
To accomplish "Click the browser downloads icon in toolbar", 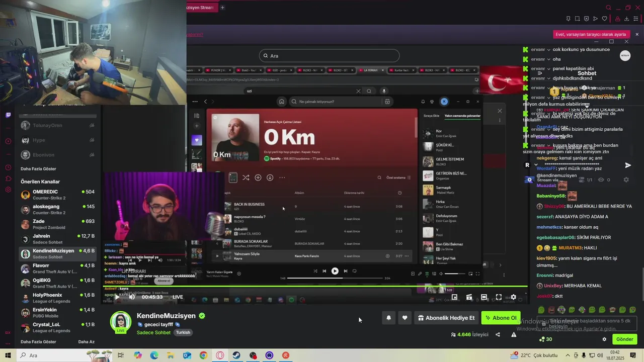I will 627,19.
